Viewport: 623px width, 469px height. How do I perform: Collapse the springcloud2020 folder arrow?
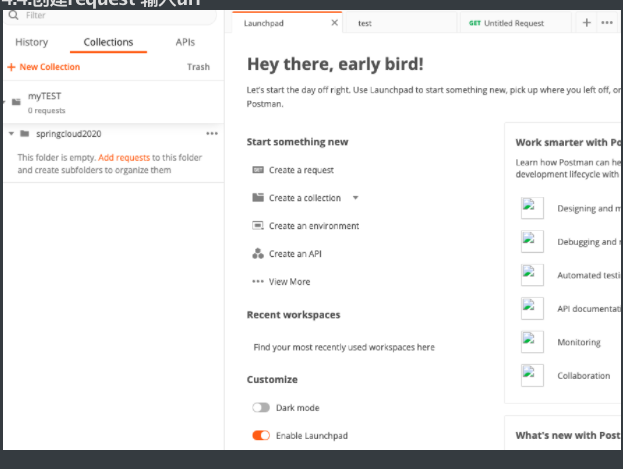(x=11, y=134)
